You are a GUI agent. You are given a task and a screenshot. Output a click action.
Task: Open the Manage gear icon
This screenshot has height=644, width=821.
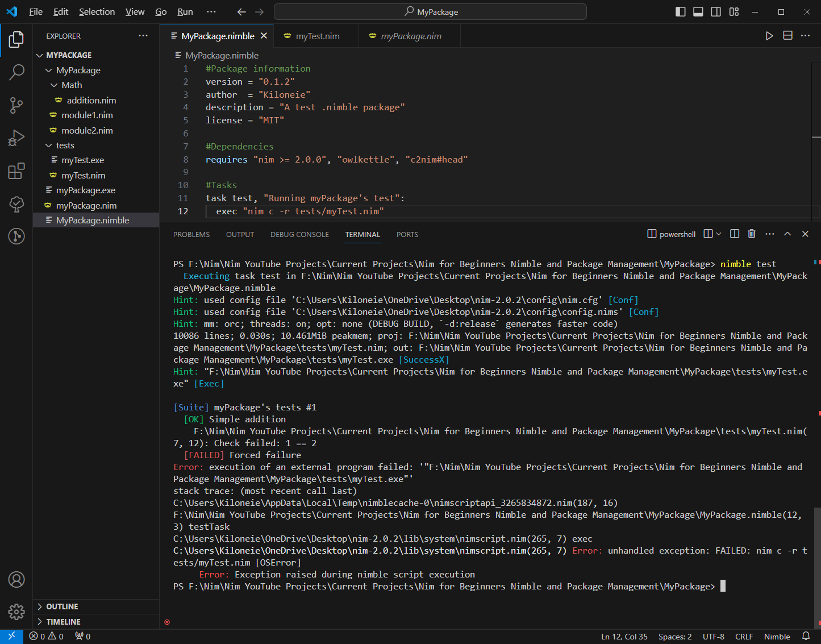(16, 612)
